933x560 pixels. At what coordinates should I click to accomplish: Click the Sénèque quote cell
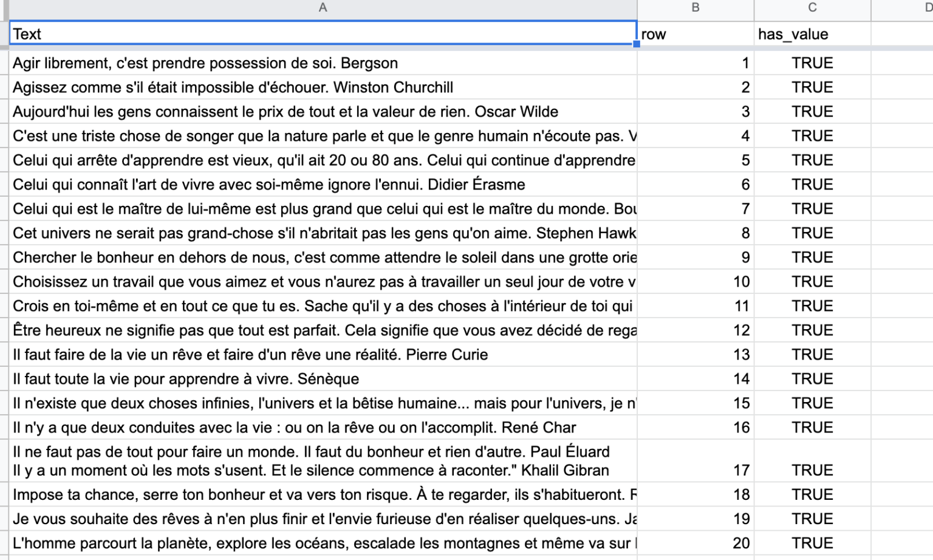[x=323, y=379]
